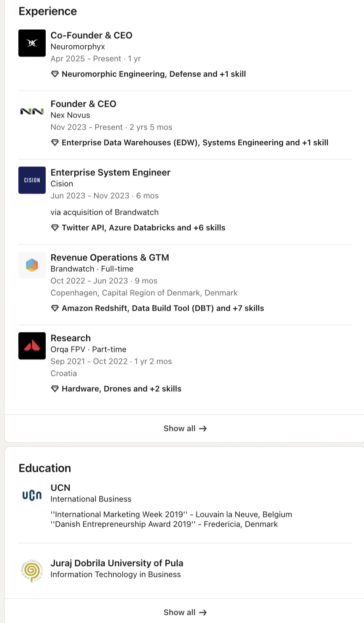
Task: Open Amazon Redshift and +7 skills
Action: 163,308
